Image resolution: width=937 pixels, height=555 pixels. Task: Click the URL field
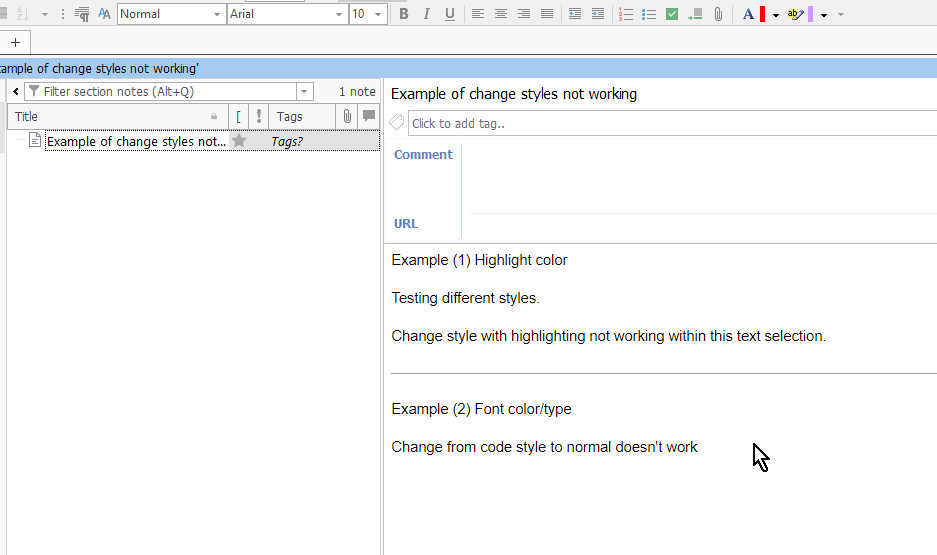point(703,225)
